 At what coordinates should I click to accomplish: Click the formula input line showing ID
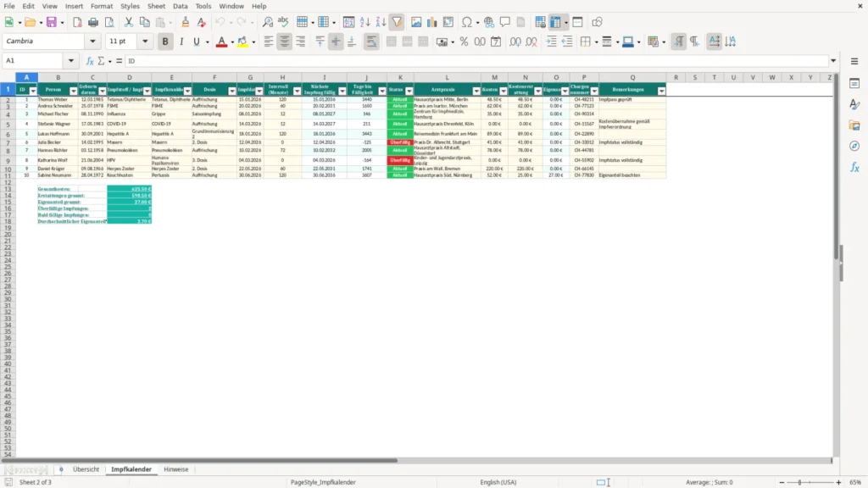(x=477, y=61)
